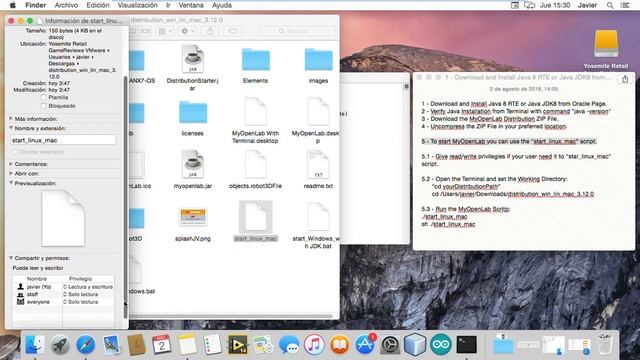Viewport: 640px width, 360px height.
Task: Select the objects.robot3DFile icon
Action: [x=256, y=164]
